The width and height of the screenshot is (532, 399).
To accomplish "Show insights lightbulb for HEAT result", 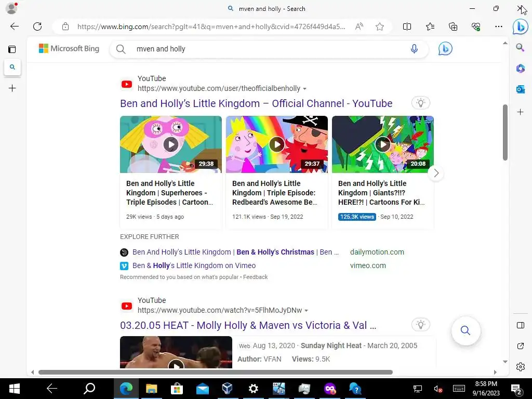I will (x=421, y=325).
